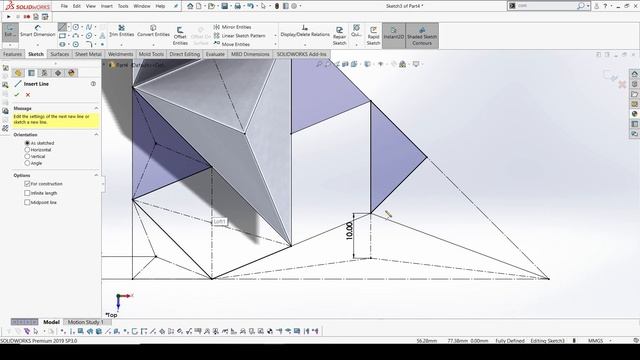This screenshot has width=640, height=360.
Task: Cancel Insert Line with red X
Action: (28, 95)
